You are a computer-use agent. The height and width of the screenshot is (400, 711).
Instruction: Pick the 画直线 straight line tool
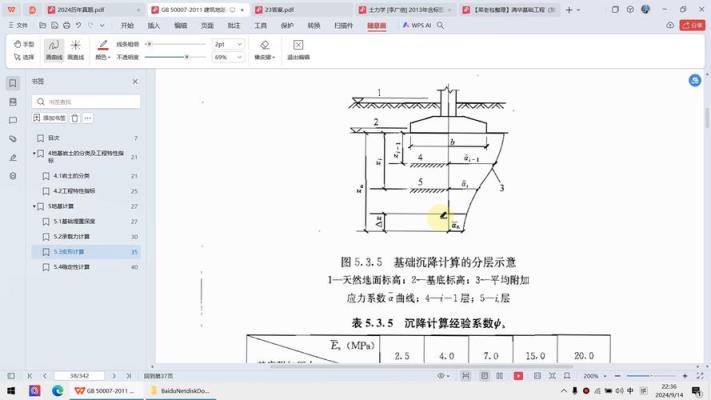(x=75, y=49)
